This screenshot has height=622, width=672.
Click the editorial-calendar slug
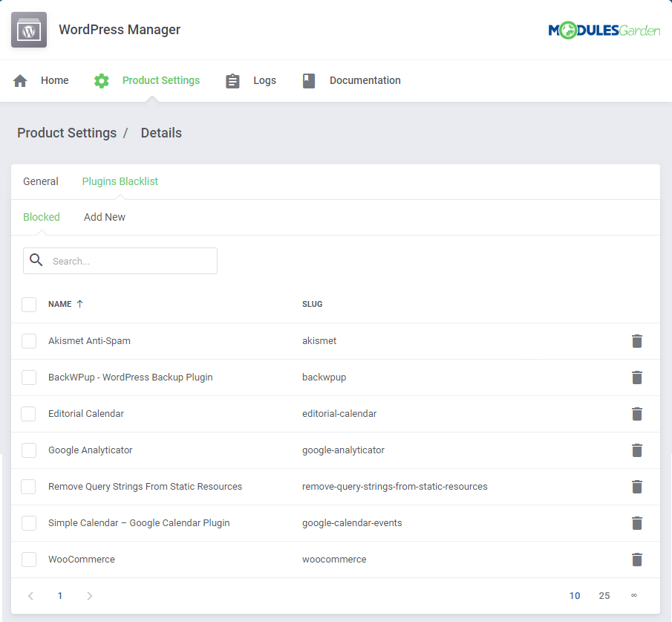[x=339, y=414]
